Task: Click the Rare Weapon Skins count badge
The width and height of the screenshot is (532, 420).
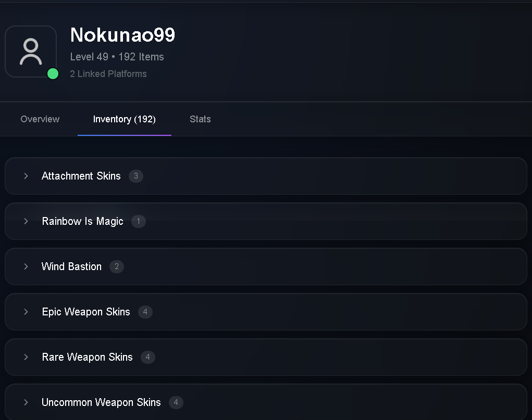Action: [148, 357]
